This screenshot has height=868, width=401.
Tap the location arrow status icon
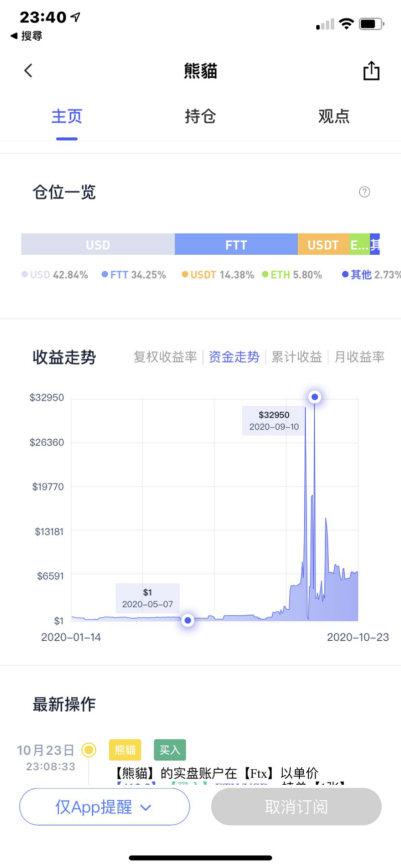tap(75, 17)
